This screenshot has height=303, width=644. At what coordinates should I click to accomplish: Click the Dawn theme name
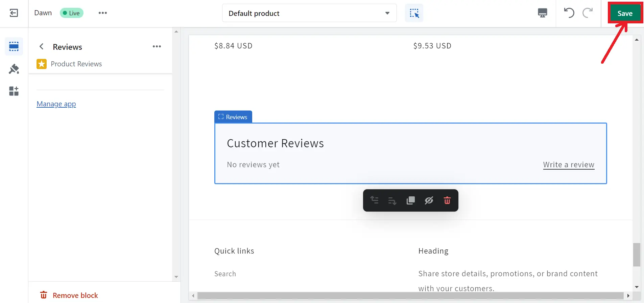coord(43,13)
